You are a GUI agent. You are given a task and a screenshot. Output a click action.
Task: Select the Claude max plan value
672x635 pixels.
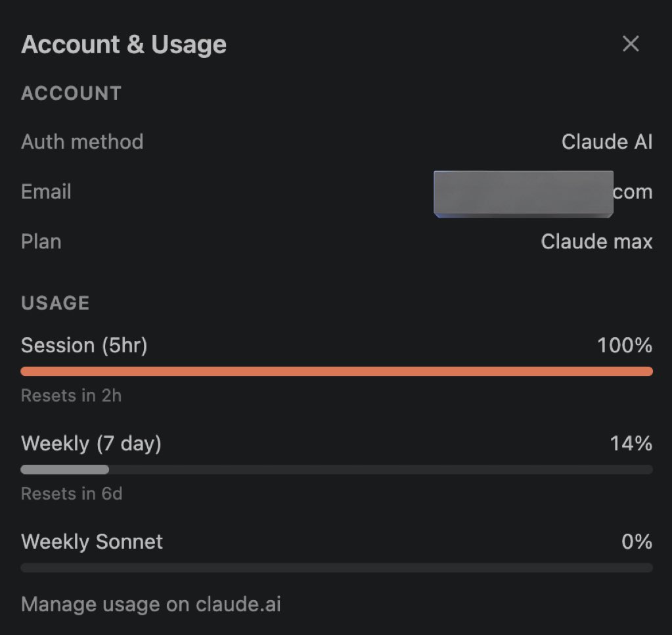pos(596,242)
